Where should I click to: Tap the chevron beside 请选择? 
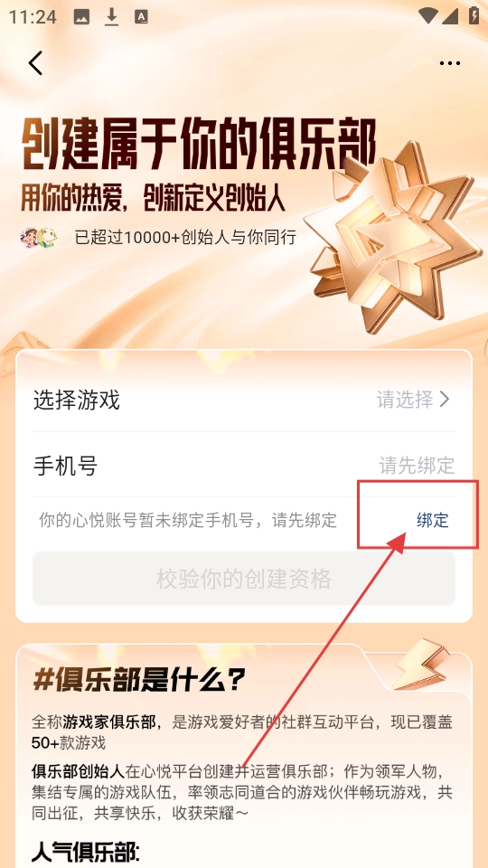pyautogui.click(x=445, y=399)
